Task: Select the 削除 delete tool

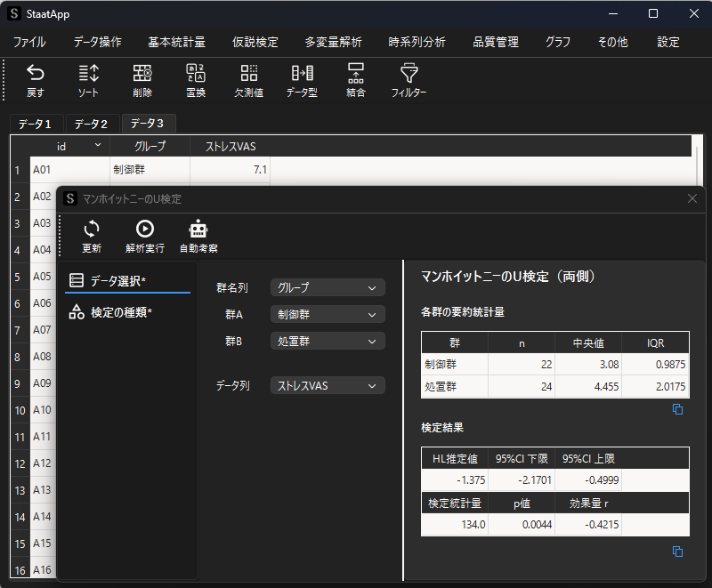Action: pyautogui.click(x=142, y=80)
